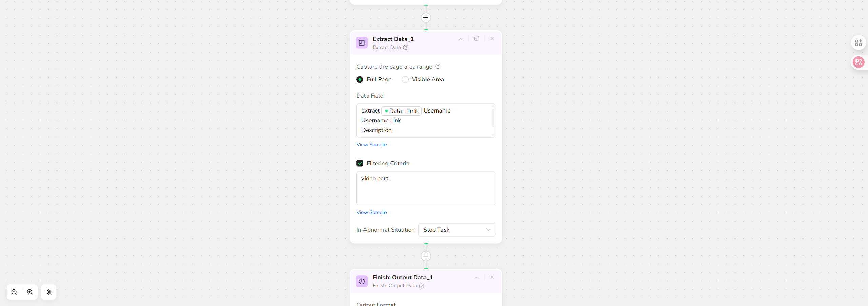
Task: Select the Full Page radio option
Action: (360, 80)
